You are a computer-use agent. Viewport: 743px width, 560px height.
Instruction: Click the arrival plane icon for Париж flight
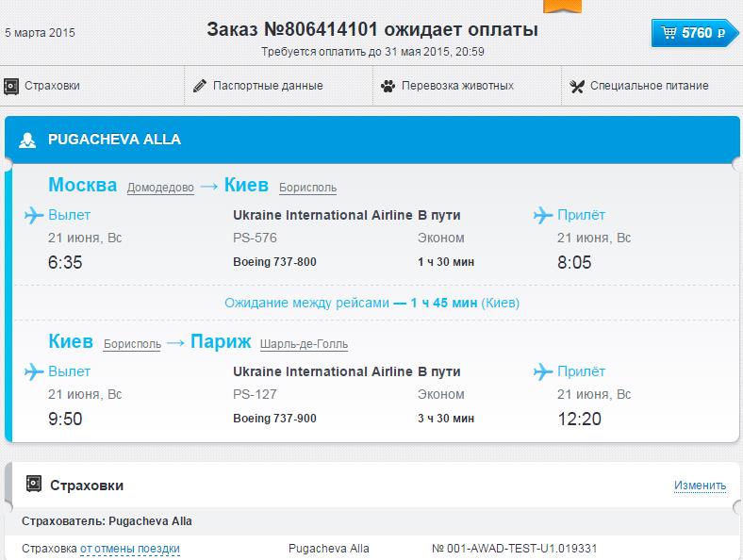(543, 371)
